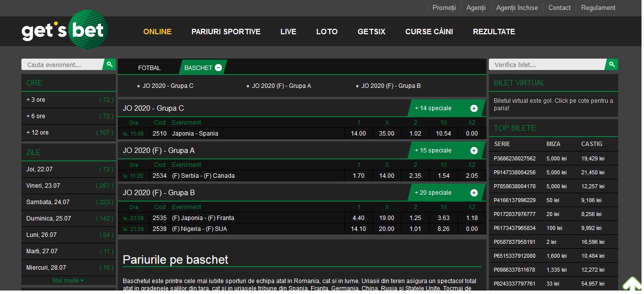Switch to the FOTBAL tab
The image size is (644, 294).
tap(149, 68)
